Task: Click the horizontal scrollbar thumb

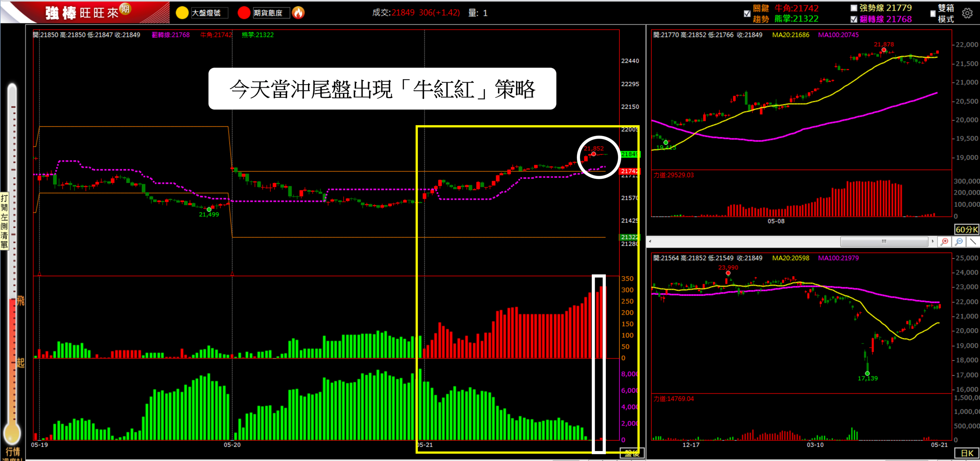Action: (x=884, y=242)
